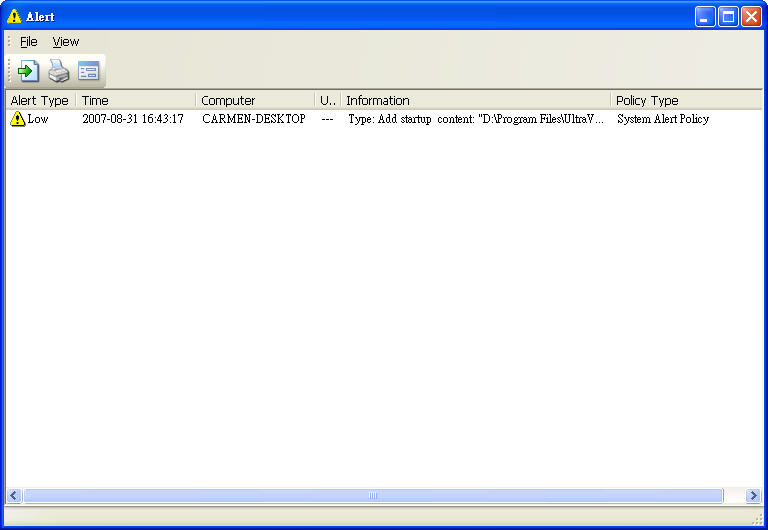Select the 2007-08-31 16:43:17 time cell

coord(133,119)
